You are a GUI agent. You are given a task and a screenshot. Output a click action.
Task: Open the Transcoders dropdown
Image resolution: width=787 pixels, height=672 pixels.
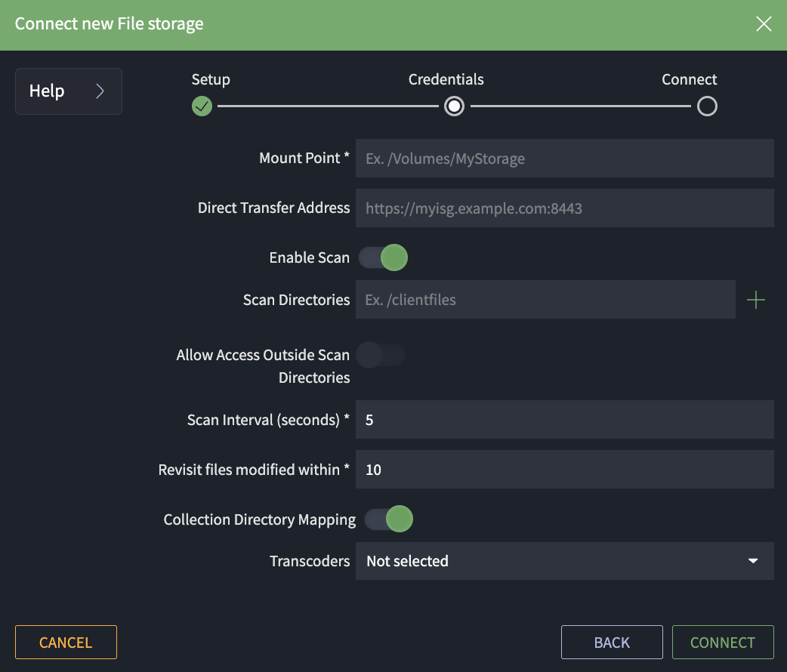pyautogui.click(x=565, y=561)
